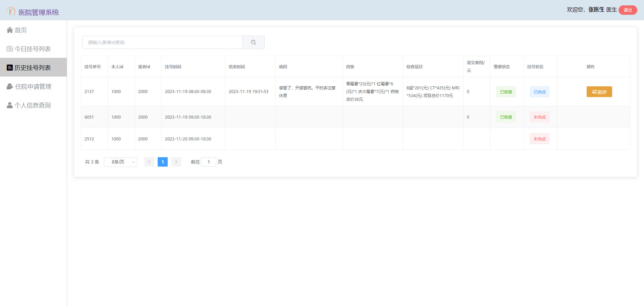This screenshot has width=644, height=306.
Task: Open 今日挂号列表 menu item
Action: (33, 49)
